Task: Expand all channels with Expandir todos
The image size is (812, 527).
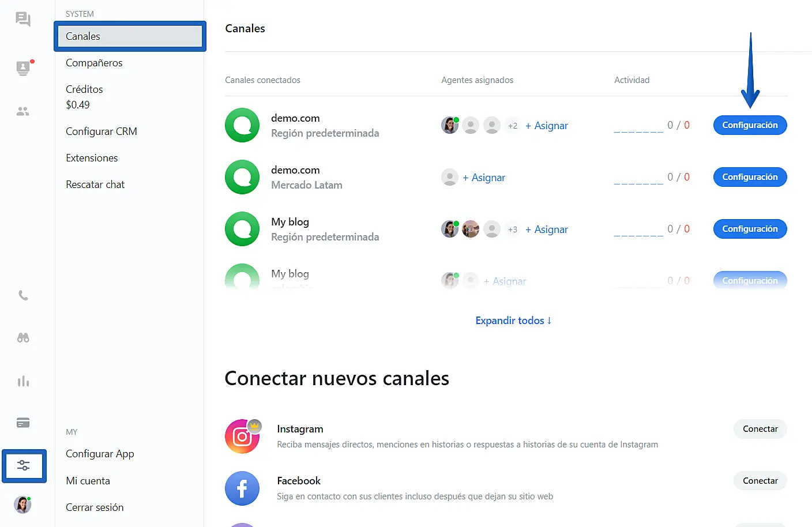Action: point(513,321)
